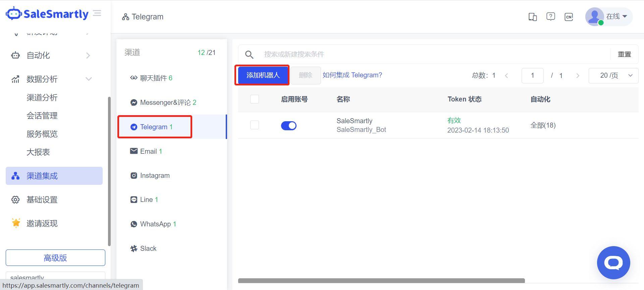This screenshot has height=290, width=644.
Task: Open the help question-mark icon
Action: 550,16
